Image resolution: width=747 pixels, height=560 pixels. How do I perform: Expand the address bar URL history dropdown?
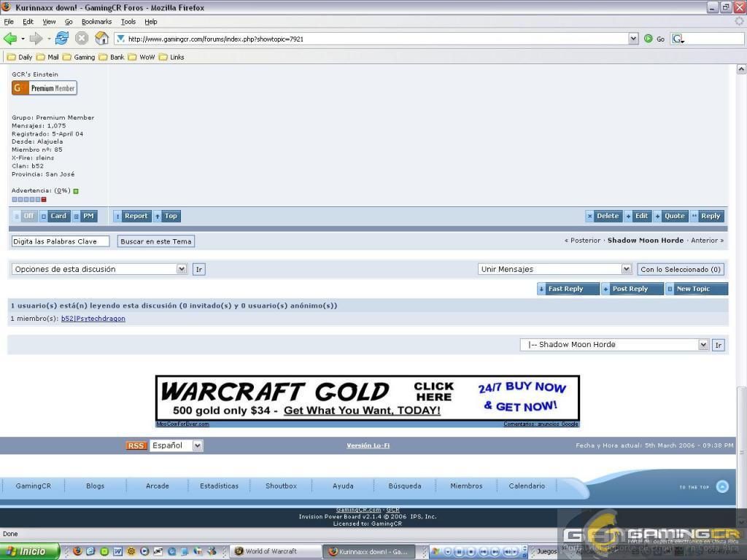coord(633,39)
